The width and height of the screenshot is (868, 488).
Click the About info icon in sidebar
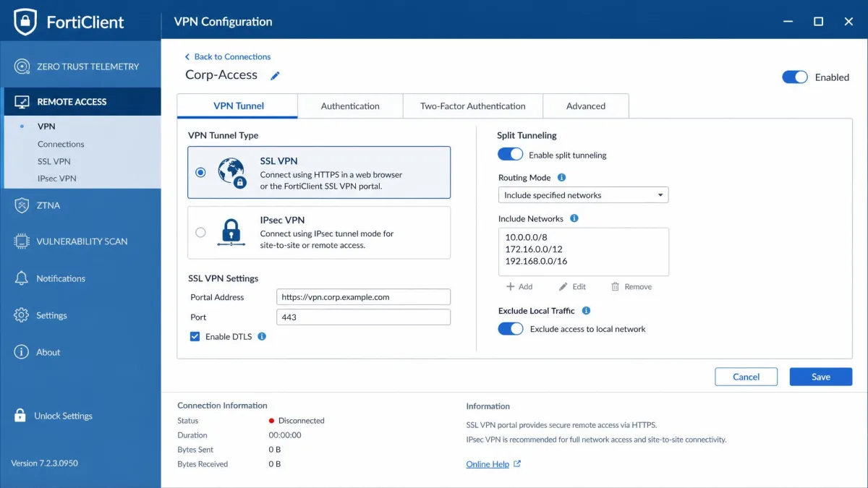[22, 352]
